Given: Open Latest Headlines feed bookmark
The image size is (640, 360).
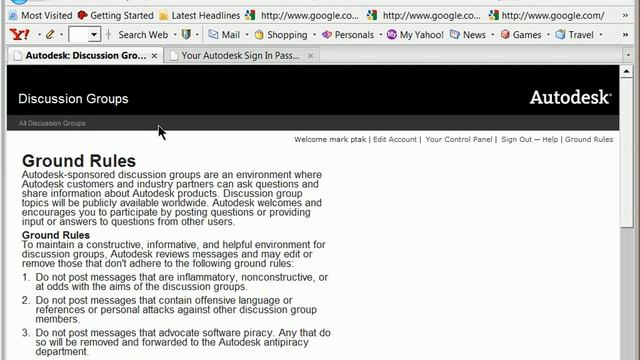Looking at the screenshot, I should point(199,16).
